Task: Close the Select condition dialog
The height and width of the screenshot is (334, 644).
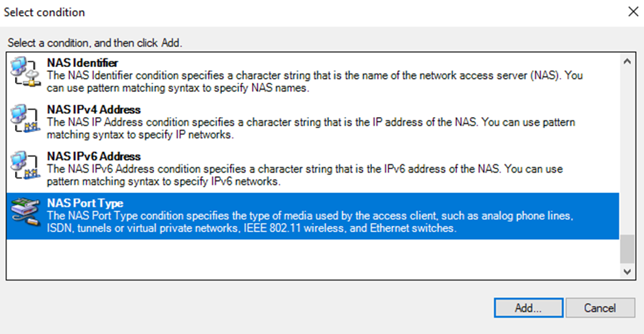Action: click(x=633, y=12)
